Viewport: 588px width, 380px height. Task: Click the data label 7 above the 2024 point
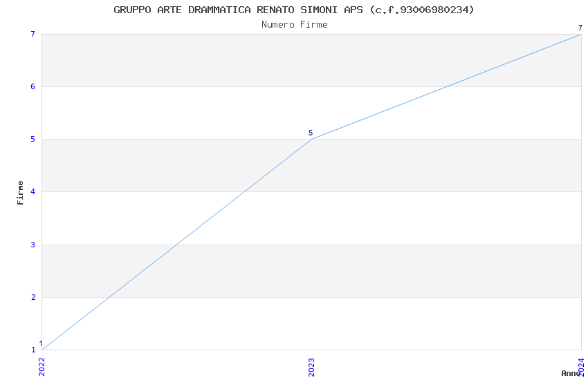(x=580, y=28)
